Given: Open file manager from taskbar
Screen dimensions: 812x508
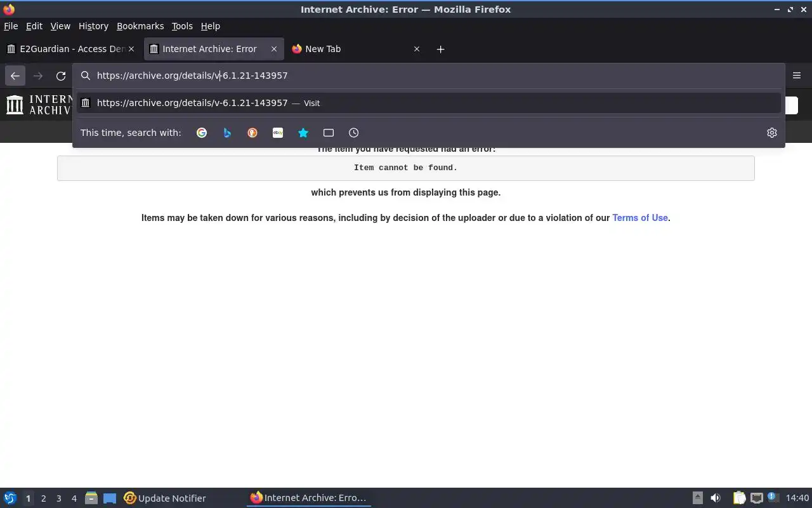Looking at the screenshot, I should point(91,498).
